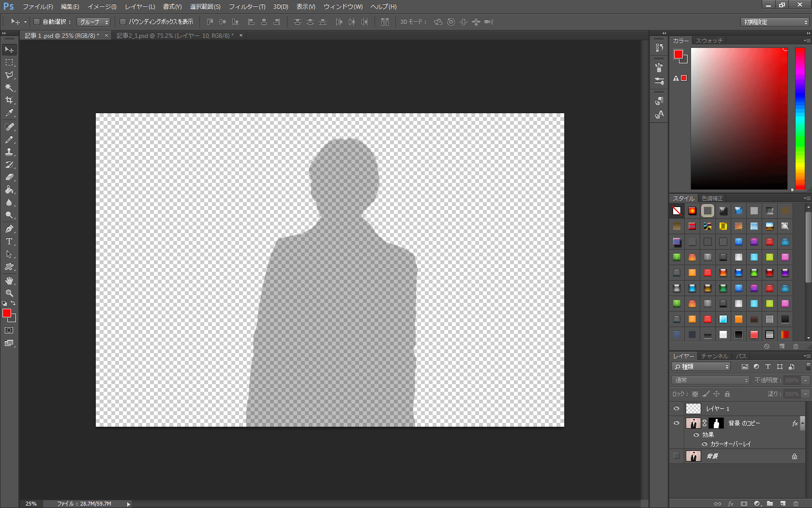The image size is (812, 508).
Task: Open the 初期設定 workspace dropdown
Action: (x=775, y=22)
